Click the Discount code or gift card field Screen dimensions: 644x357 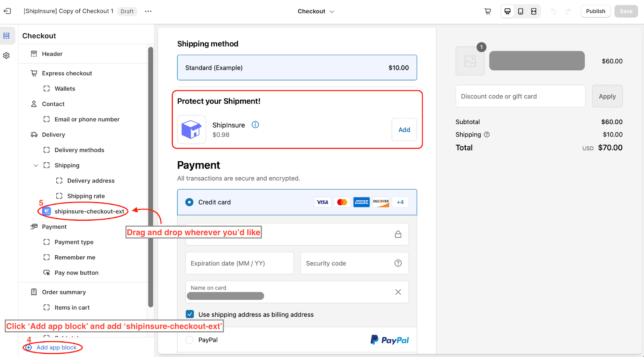tap(520, 96)
